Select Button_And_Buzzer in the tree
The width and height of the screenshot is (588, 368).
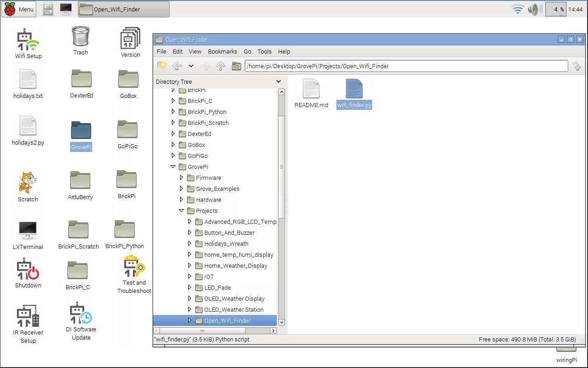pos(229,233)
